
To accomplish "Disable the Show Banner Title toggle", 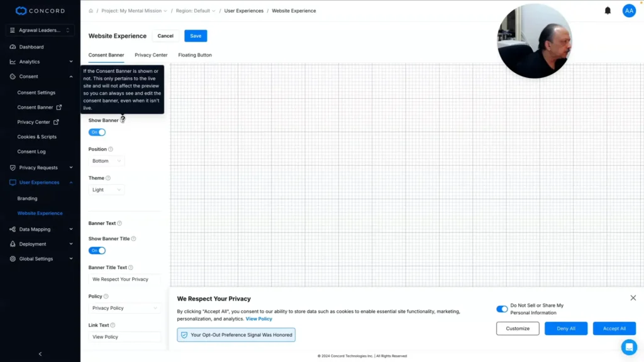I will tap(97, 250).
